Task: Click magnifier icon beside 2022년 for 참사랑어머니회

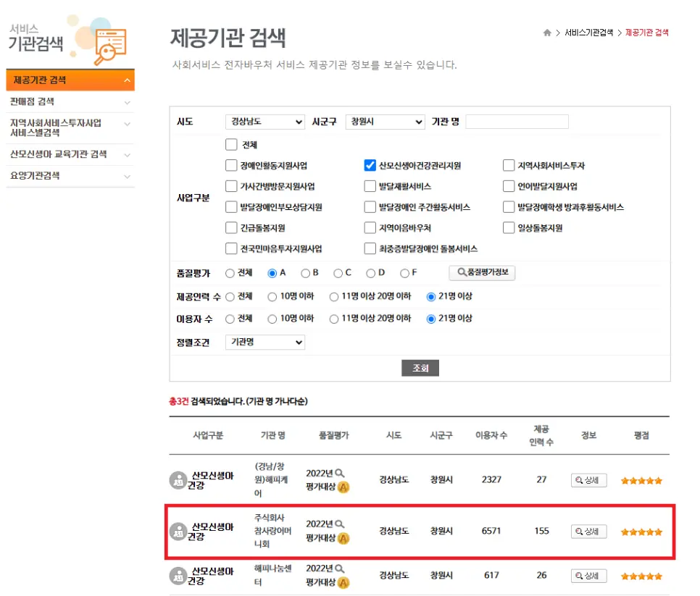Action: click(340, 524)
